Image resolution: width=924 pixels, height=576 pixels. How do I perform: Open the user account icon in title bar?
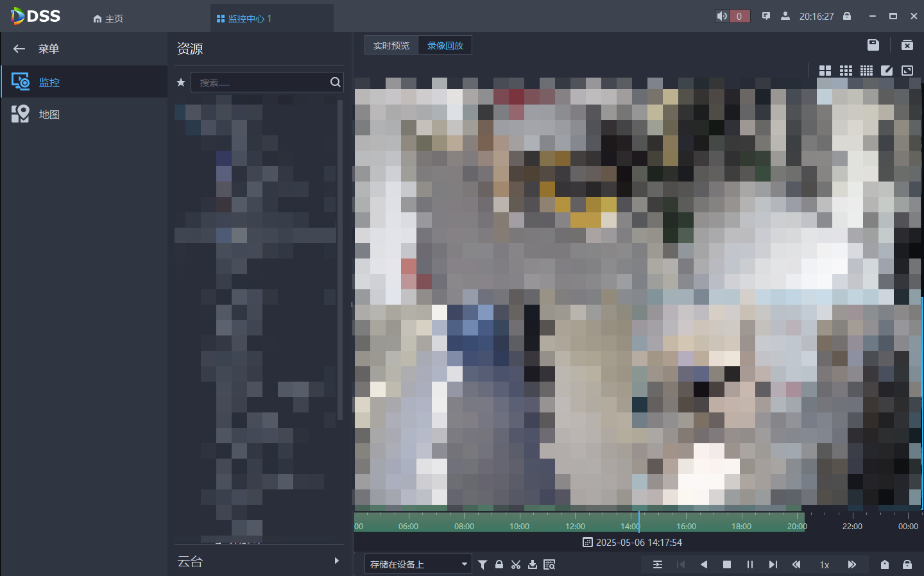point(785,16)
